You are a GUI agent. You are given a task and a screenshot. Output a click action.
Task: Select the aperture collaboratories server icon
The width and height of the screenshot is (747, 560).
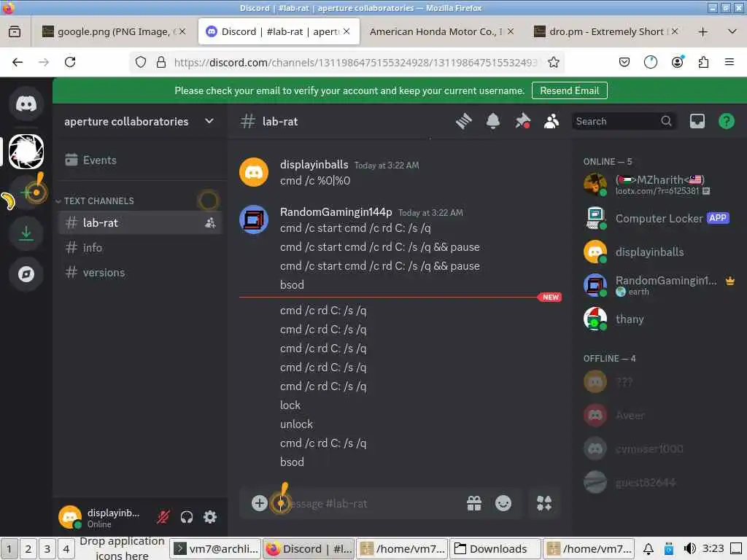point(26,152)
